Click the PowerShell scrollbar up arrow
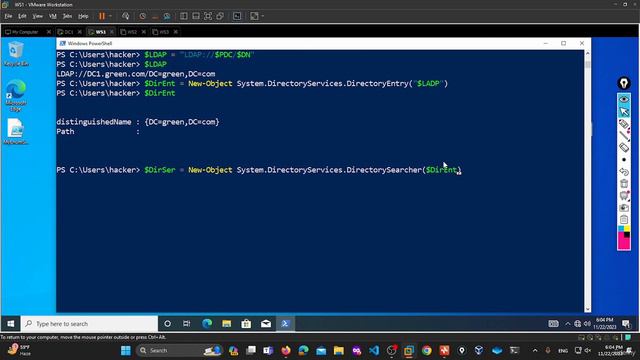This screenshot has width=640, height=360. point(588,53)
